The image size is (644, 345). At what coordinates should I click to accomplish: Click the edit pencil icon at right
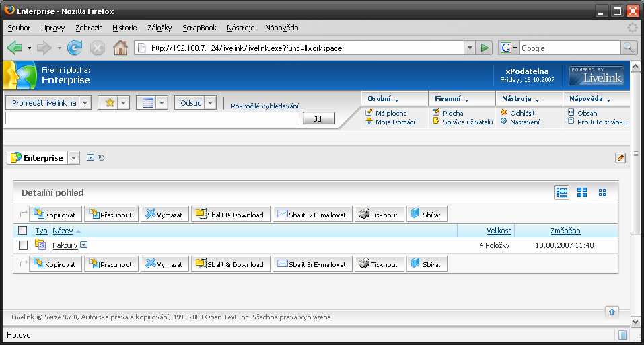(620, 158)
